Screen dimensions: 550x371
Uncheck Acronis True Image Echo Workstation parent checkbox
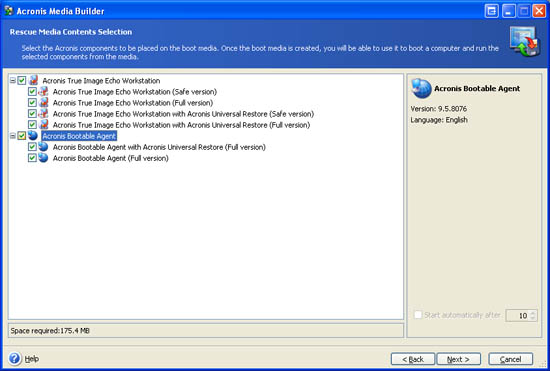coord(22,80)
